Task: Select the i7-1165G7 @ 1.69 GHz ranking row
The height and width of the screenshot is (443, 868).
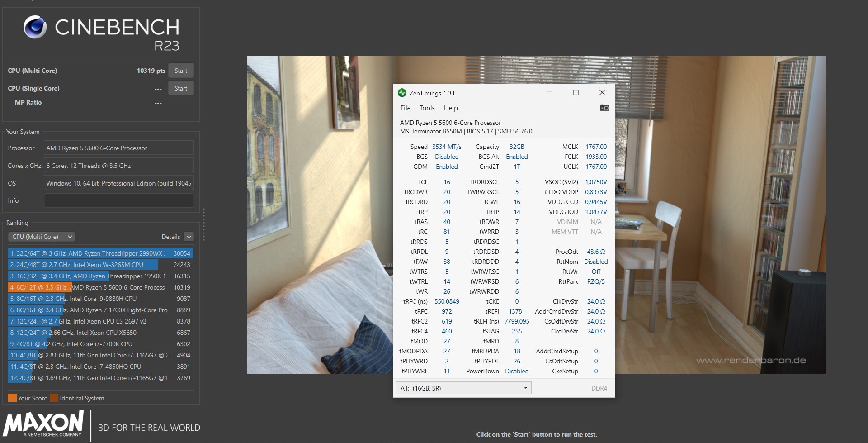Action: click(100, 378)
